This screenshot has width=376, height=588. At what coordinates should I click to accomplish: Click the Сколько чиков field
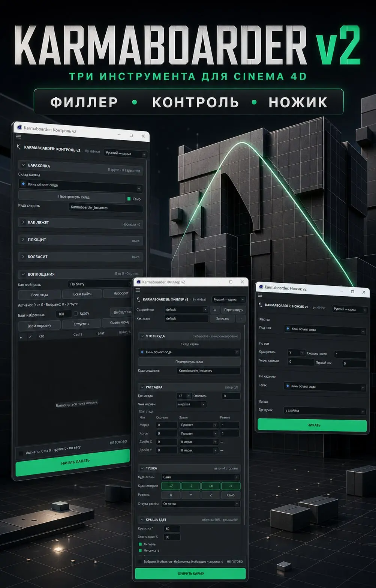coord(350,354)
